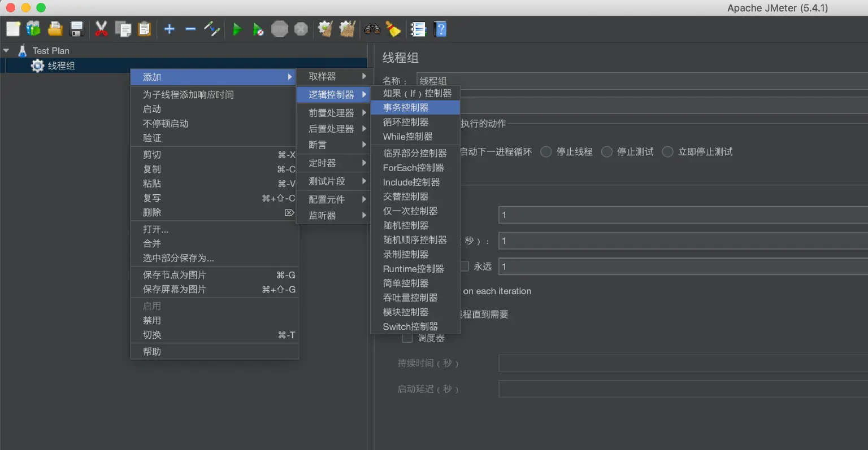This screenshot has width=868, height=450.
Task: Enable the 调度器 checkbox
Action: tap(407, 338)
